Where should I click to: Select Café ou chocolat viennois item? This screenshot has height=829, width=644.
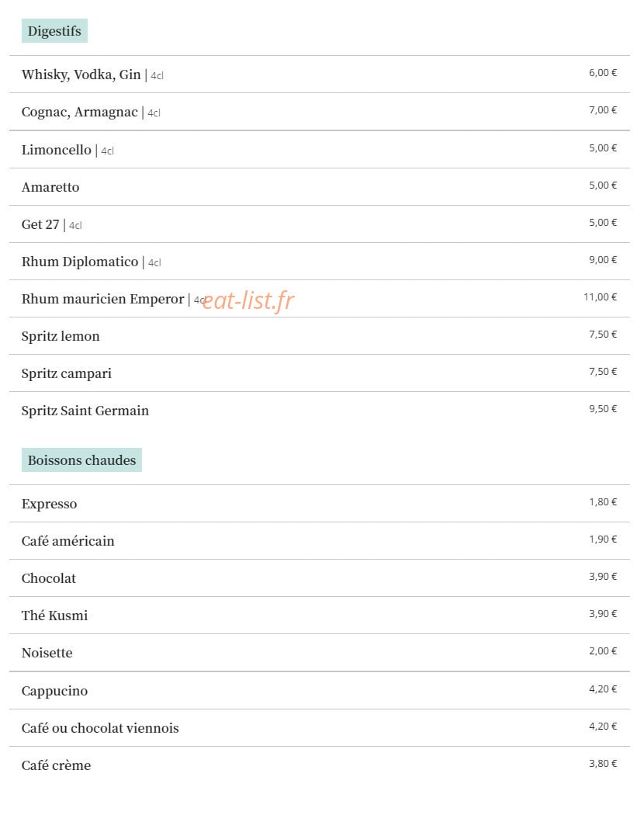pyautogui.click(x=320, y=728)
